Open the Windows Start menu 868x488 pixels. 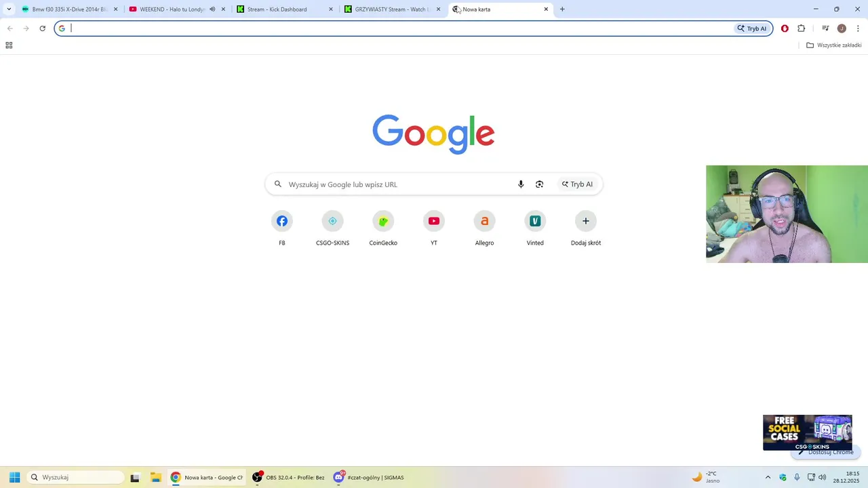[14, 477]
